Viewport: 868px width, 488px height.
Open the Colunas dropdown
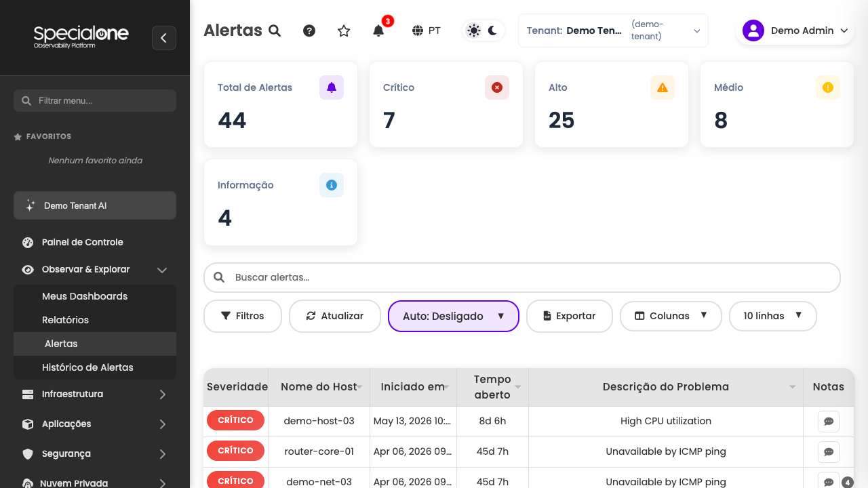pyautogui.click(x=671, y=316)
